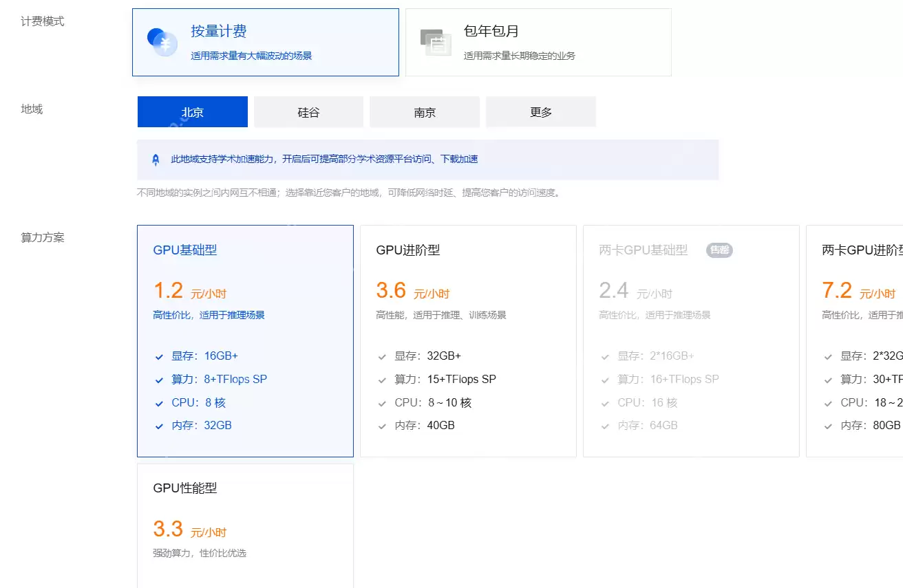Click the rocket icon in the notice banner
This screenshot has height=588, width=903.
155,159
